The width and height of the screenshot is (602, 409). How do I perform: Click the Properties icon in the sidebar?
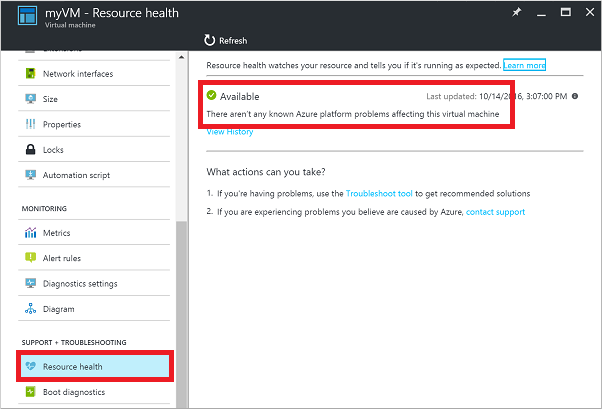29,125
